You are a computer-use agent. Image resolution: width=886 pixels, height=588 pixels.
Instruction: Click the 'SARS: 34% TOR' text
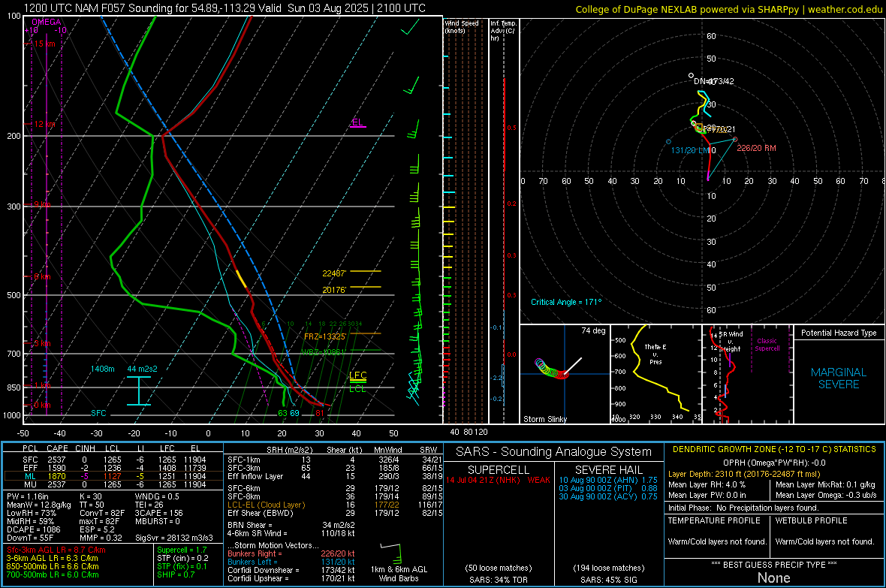tap(499, 580)
